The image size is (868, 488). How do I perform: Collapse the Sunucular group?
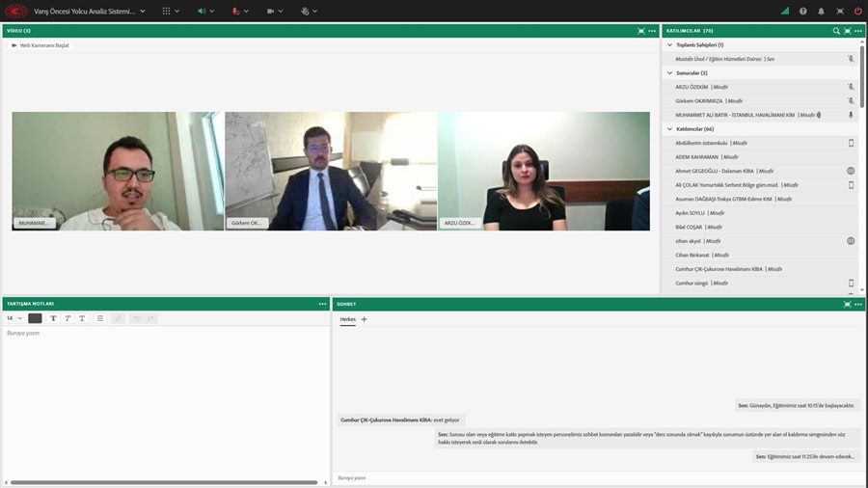[x=670, y=73]
